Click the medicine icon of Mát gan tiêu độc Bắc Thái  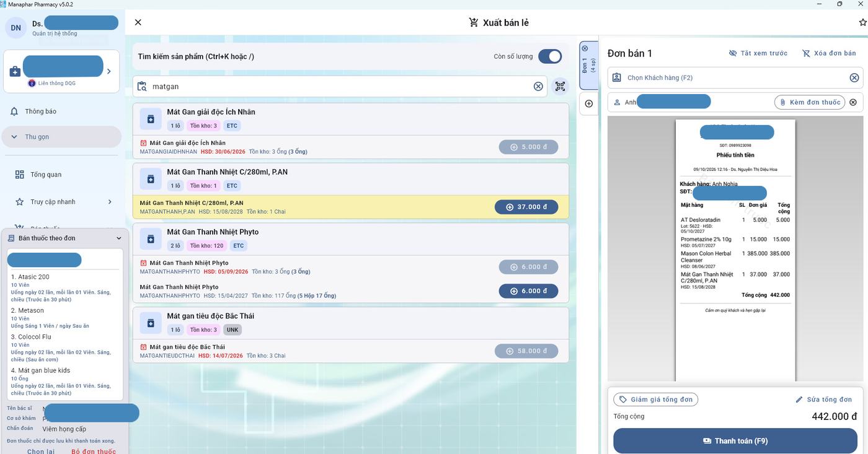(151, 323)
